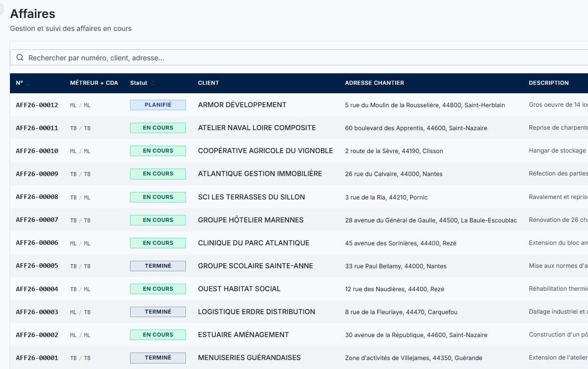Select client SCI LES TERRASSES DU SILLON
Screen dimensions: 588x369
(251, 197)
